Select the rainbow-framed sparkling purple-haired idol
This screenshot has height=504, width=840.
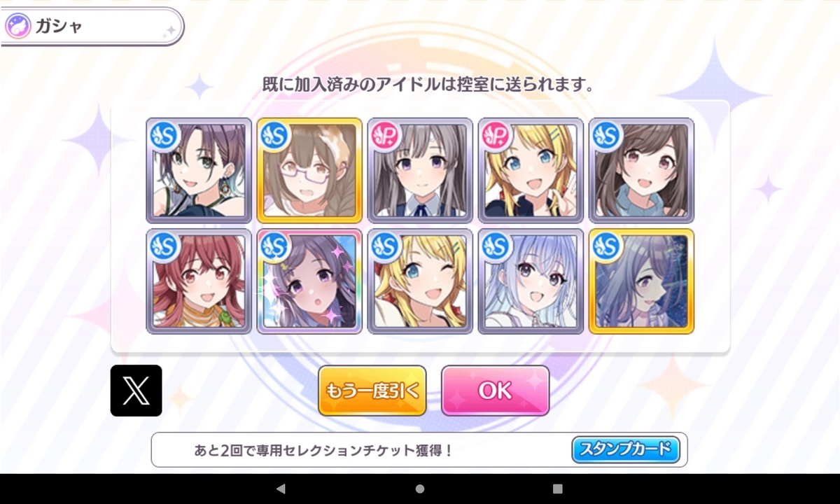[309, 281]
